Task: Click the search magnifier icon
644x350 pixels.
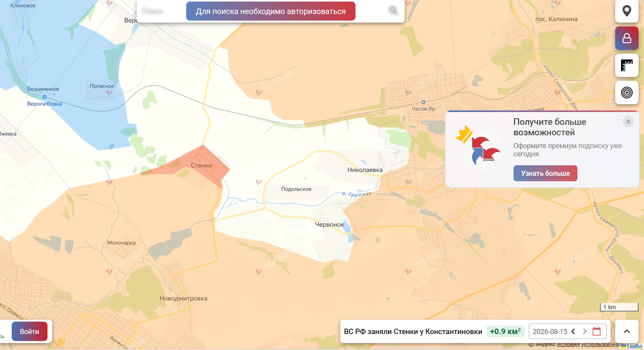Action: tap(393, 10)
